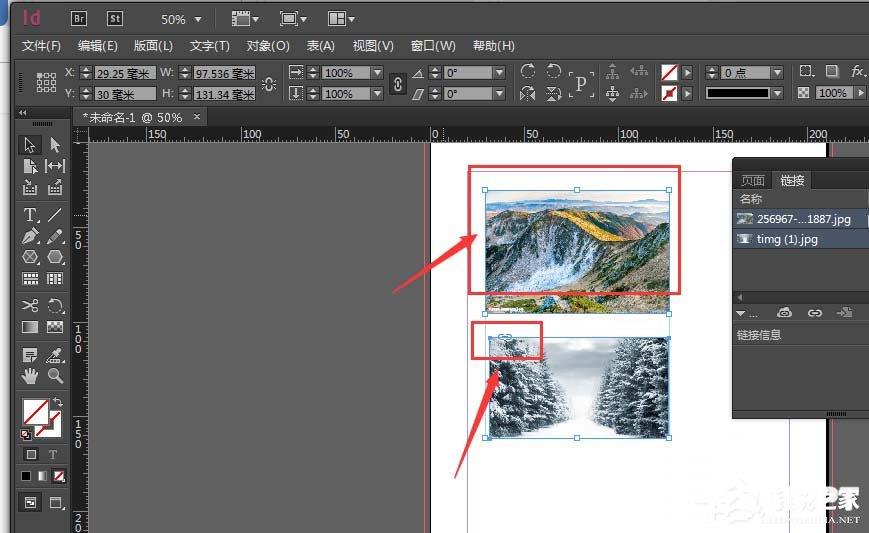Open the arrange documents dropdown

pos(341,19)
